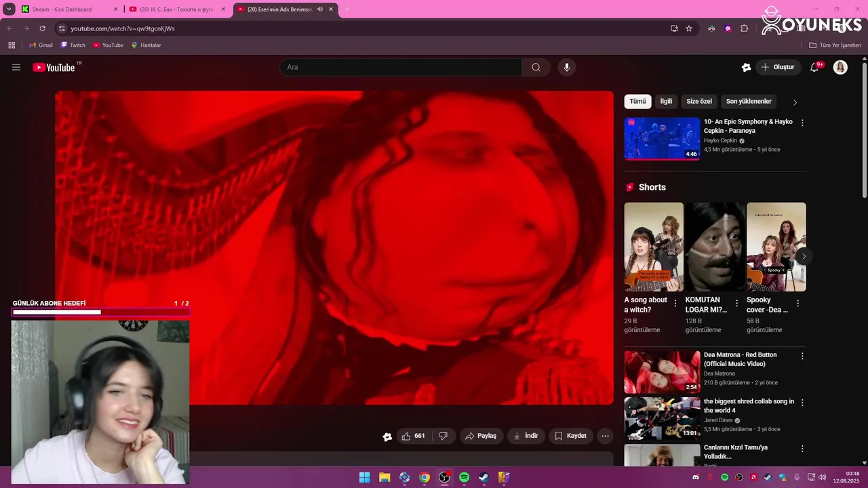Switch to the Bach Toccata YouTube tab
The height and width of the screenshot is (488, 868).
pyautogui.click(x=176, y=9)
